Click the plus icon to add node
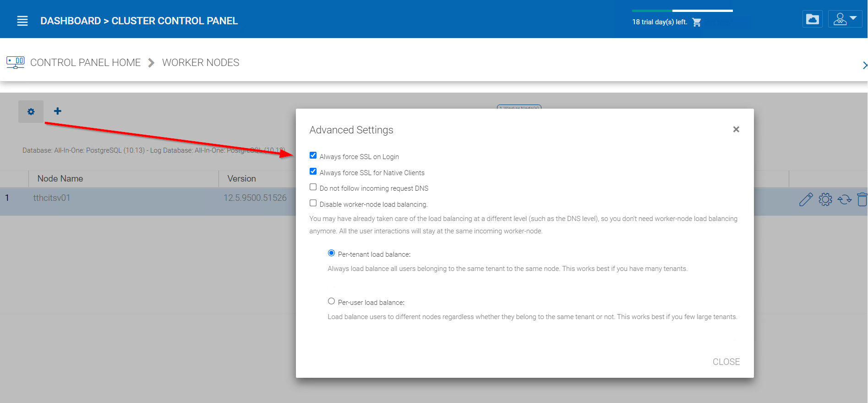The width and height of the screenshot is (868, 403). point(58,111)
